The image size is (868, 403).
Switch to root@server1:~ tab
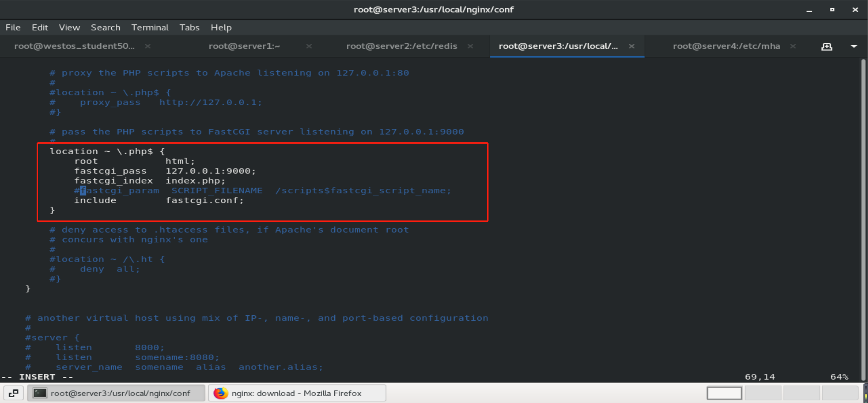click(x=244, y=46)
